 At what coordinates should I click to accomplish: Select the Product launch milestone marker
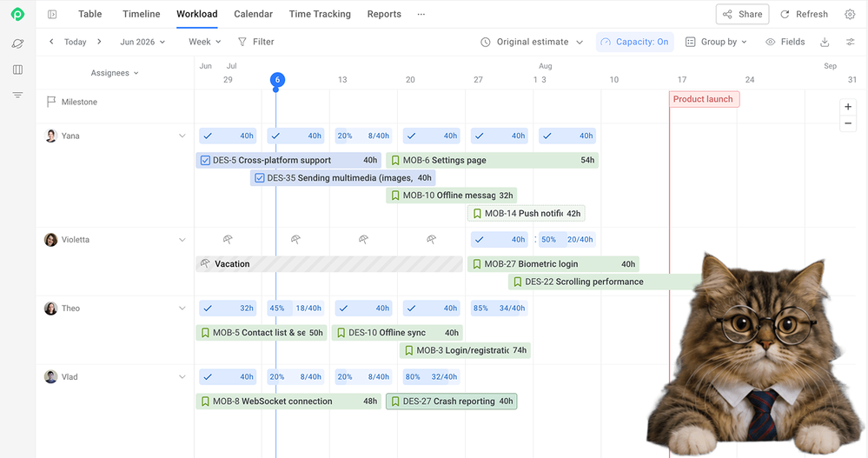tap(704, 100)
